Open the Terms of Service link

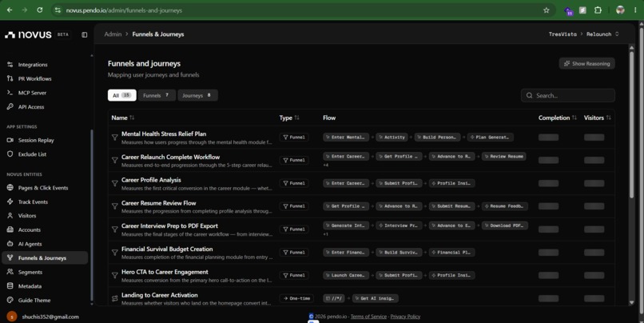coord(368,317)
